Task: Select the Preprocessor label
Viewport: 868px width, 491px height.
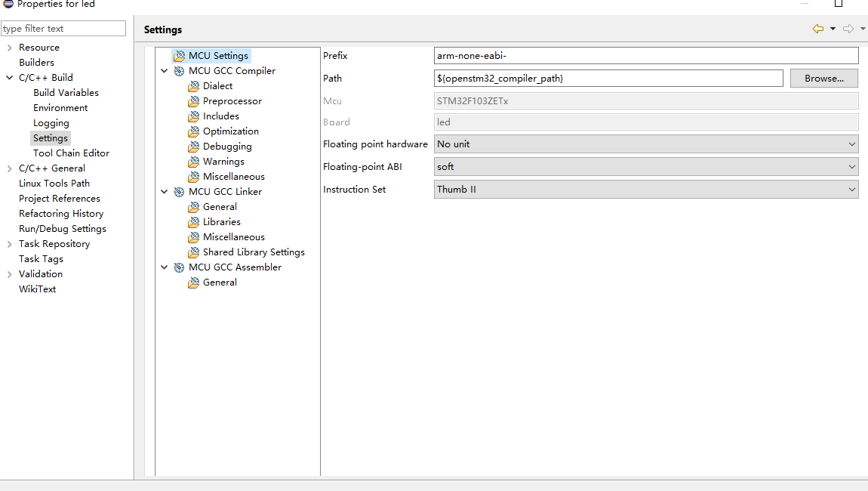Action: [x=232, y=101]
